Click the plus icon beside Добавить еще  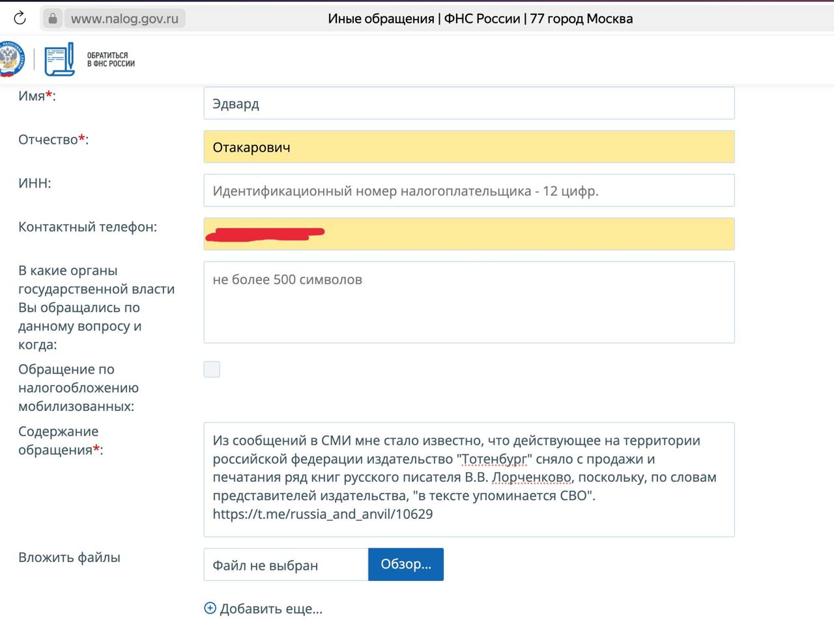click(x=210, y=608)
